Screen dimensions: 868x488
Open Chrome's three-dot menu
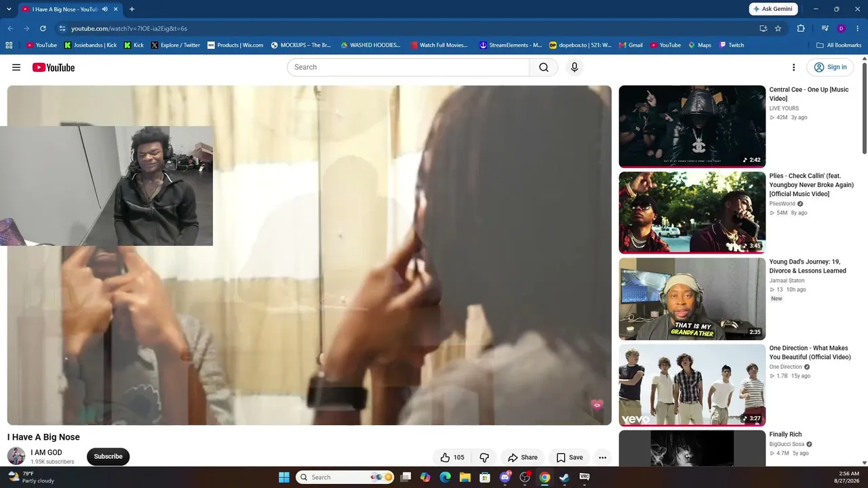tap(858, 28)
